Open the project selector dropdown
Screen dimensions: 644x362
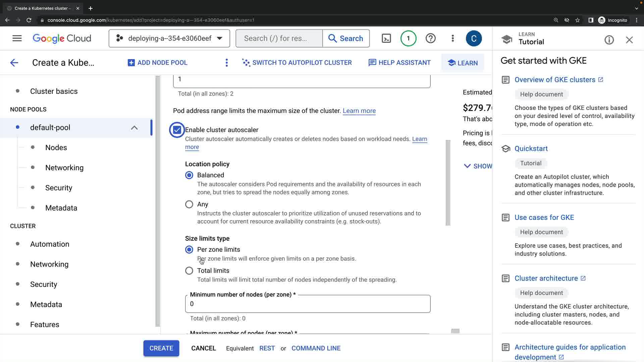click(x=169, y=38)
